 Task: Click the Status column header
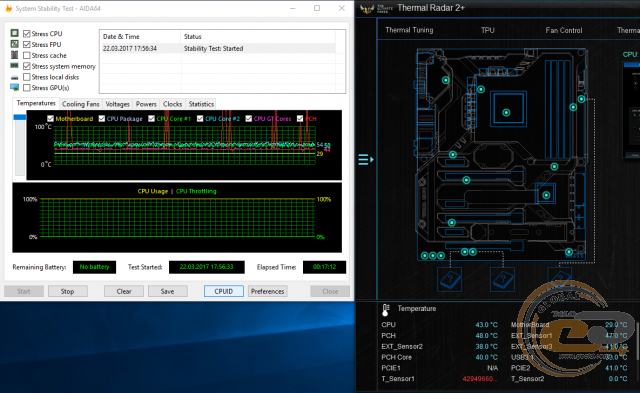[x=258, y=36]
